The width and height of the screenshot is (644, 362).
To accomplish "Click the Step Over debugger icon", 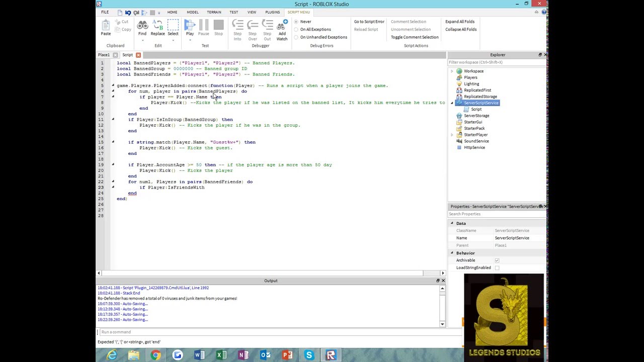I will 253,25.
